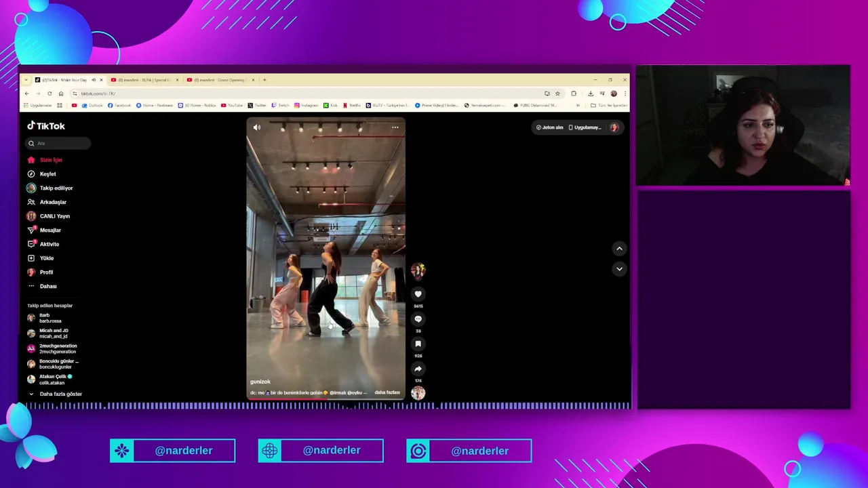
Task: Open the browser downloads icon
Action: pos(591,94)
